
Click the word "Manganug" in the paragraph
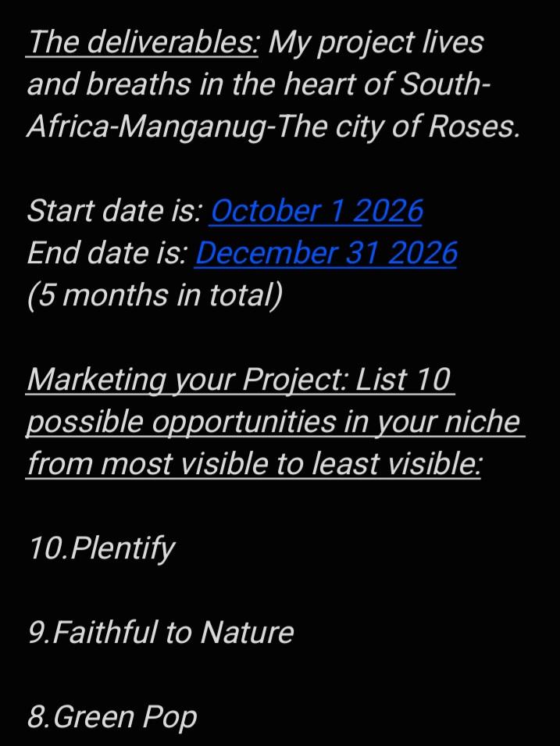[193, 127]
